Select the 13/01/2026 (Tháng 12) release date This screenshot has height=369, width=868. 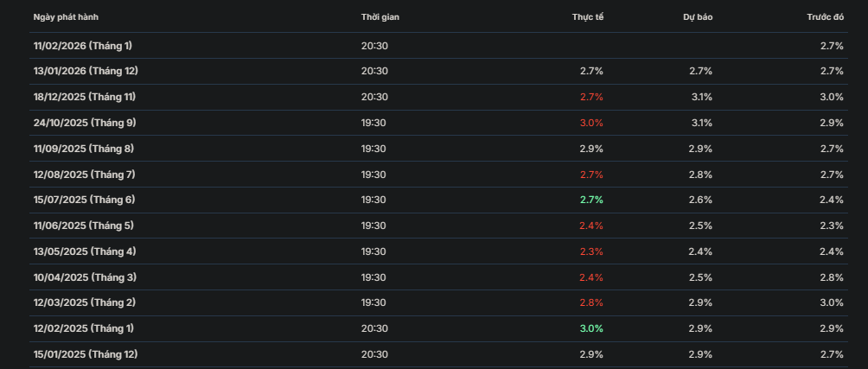(86, 71)
